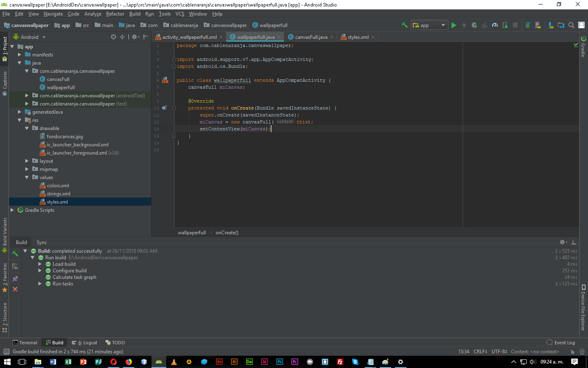Collapse the app module node
Viewport: 588px width, 368px height.
point(12,47)
